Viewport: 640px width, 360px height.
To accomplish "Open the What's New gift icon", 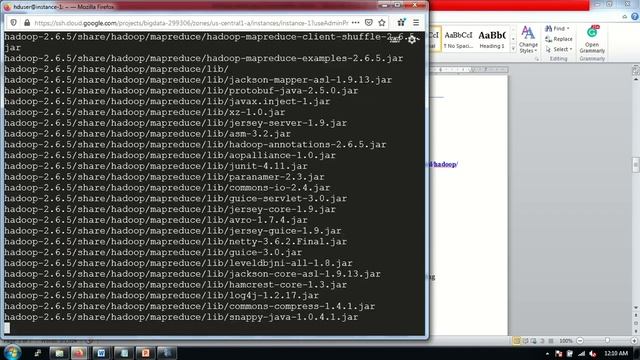I will click(x=402, y=23).
